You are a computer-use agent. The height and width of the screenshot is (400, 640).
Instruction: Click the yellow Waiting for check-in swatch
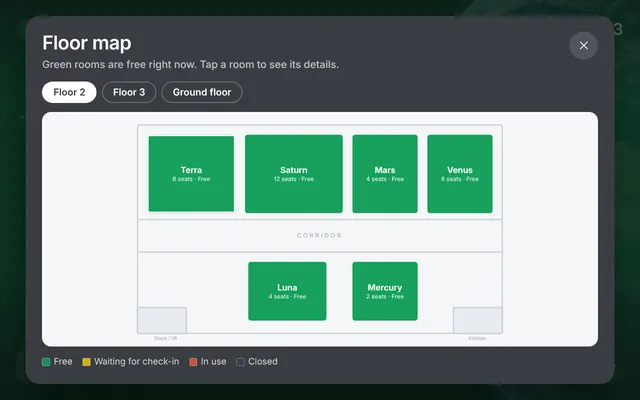point(87,362)
